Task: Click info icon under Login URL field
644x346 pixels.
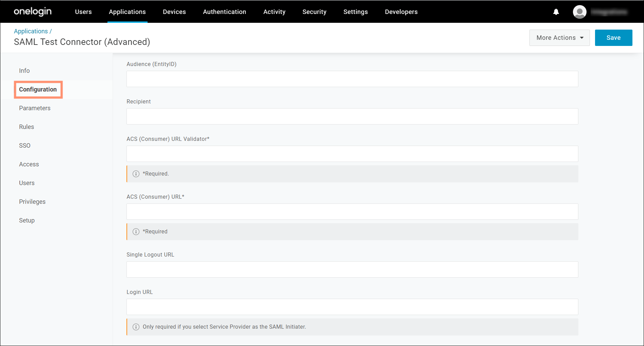Action: coord(136,327)
